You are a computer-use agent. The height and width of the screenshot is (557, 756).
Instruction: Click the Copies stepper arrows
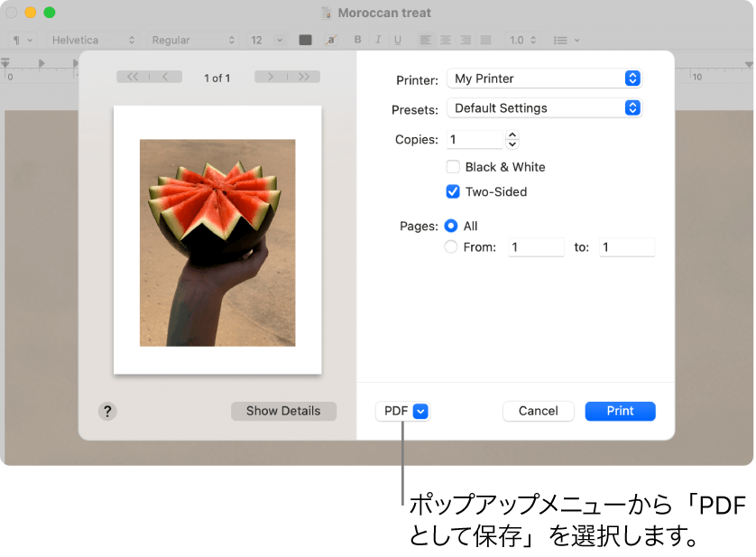click(512, 140)
